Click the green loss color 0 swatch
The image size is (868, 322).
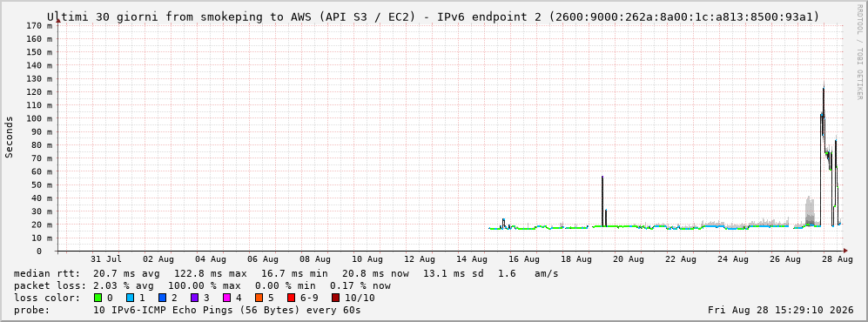click(x=98, y=298)
